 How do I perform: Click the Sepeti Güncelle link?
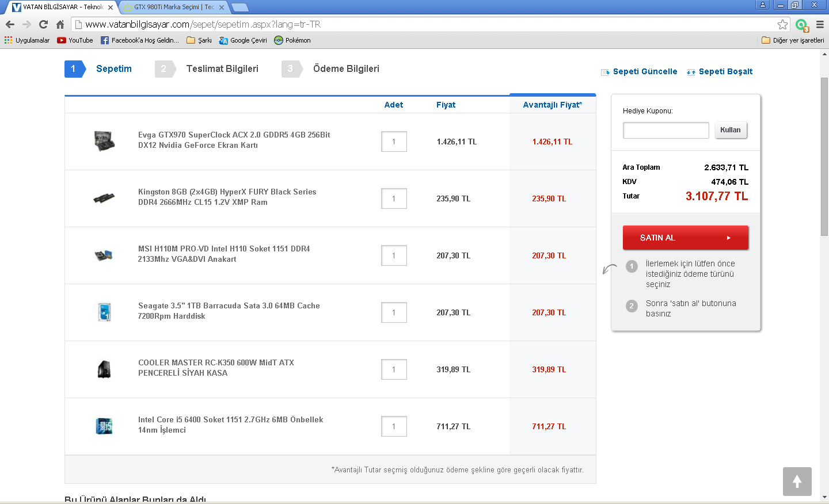(x=639, y=72)
